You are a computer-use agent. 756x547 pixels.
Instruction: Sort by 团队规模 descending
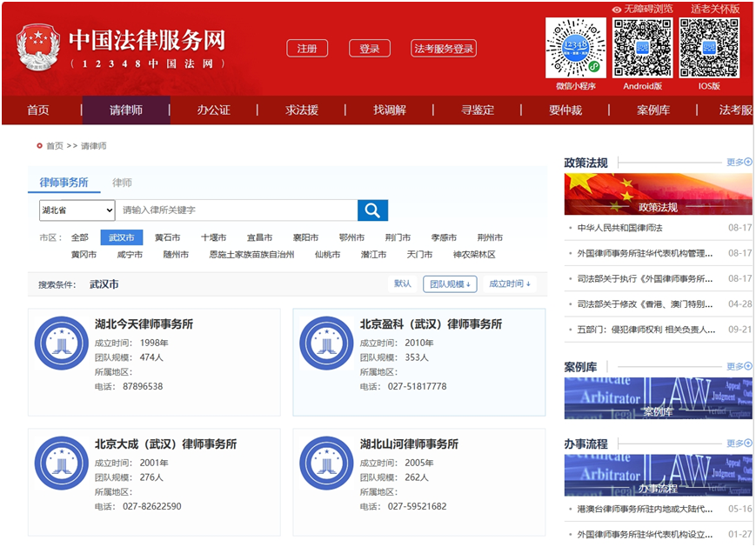click(x=450, y=284)
